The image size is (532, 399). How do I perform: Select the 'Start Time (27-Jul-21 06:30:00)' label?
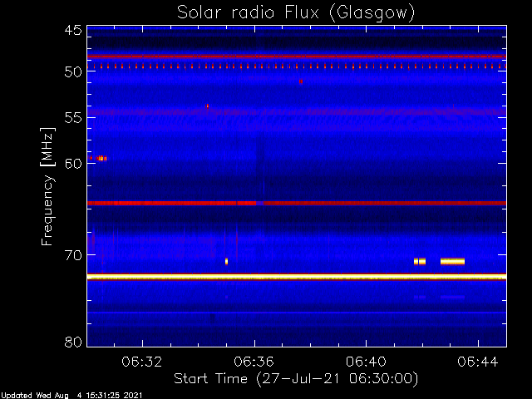point(296,379)
